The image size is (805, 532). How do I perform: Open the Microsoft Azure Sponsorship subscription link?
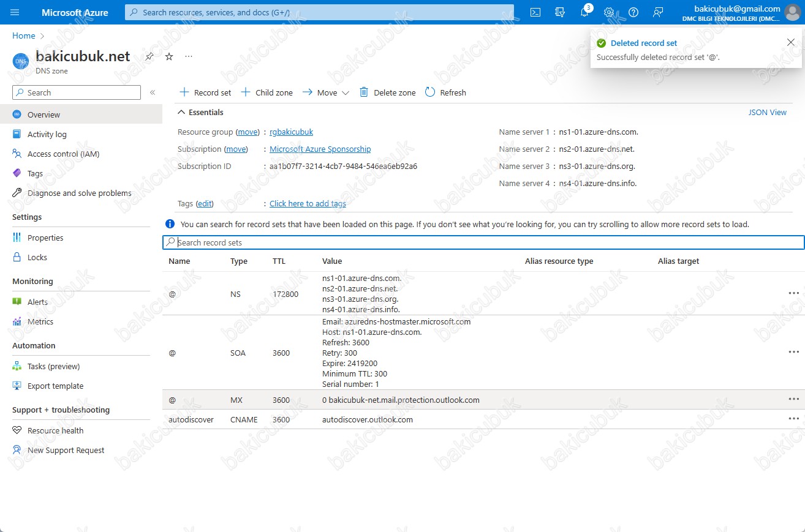click(320, 149)
